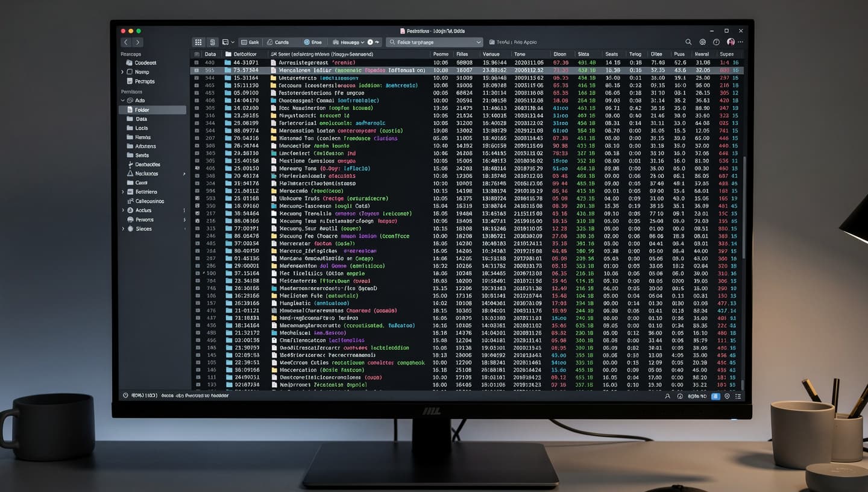868x492 pixels.
Task: Toggle checkbox of row 344 Uatatertcts
Action: (197, 78)
